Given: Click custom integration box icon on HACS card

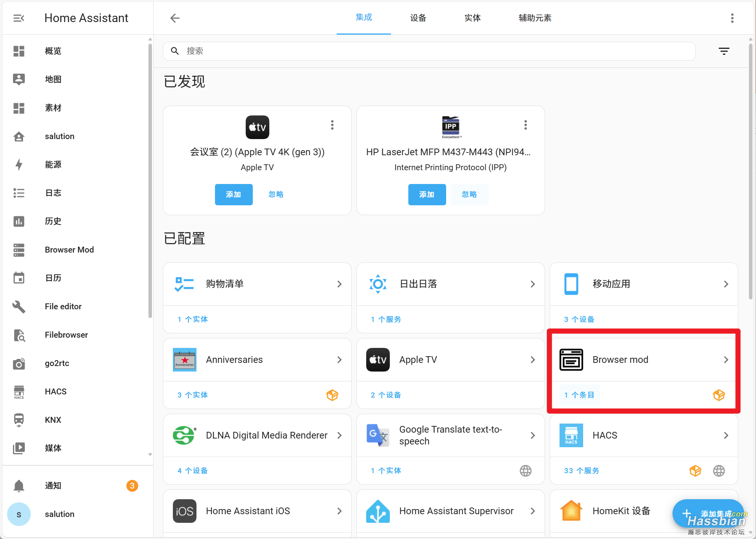Looking at the screenshot, I should coord(695,471).
